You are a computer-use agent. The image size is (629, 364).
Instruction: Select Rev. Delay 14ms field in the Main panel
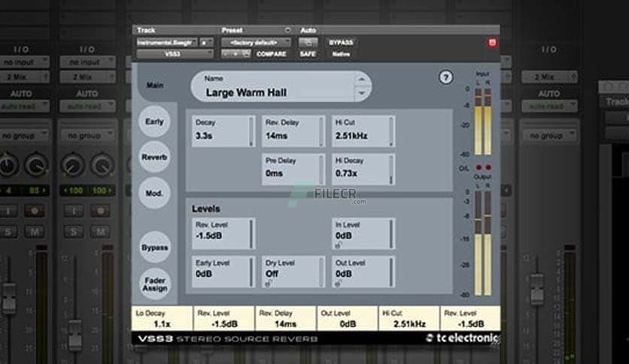[293, 131]
